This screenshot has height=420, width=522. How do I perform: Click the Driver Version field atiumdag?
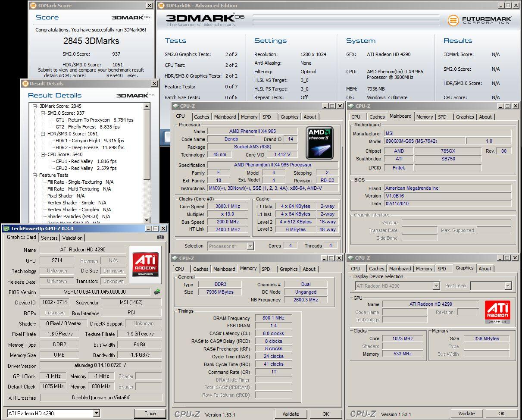pyautogui.click(x=101, y=366)
